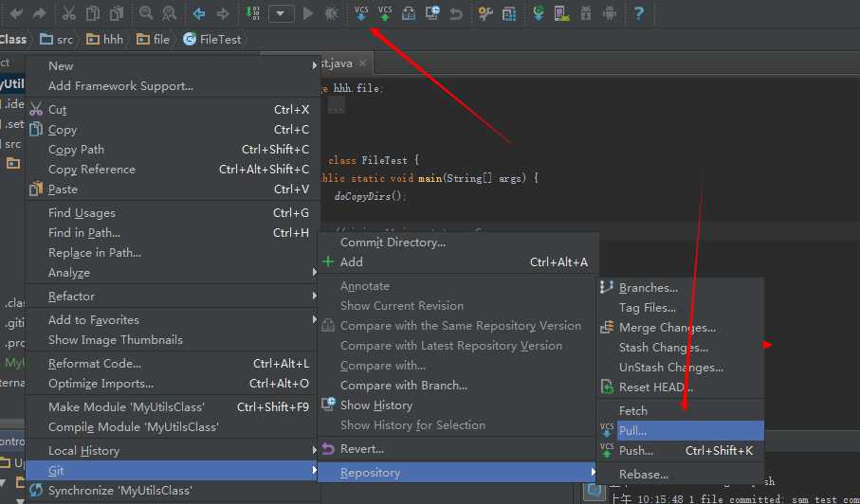Screen dimensions: 860x504
Task: Choose Show History in Git submenu
Action: (459, 405)
